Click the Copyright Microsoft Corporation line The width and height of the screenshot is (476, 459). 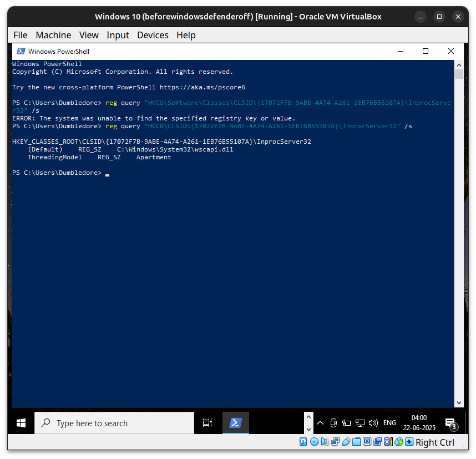point(123,72)
